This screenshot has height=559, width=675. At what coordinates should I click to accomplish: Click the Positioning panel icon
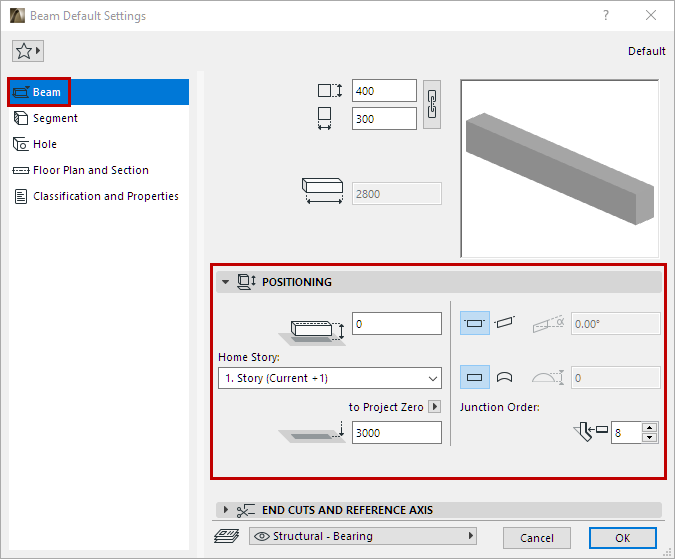pos(246,282)
